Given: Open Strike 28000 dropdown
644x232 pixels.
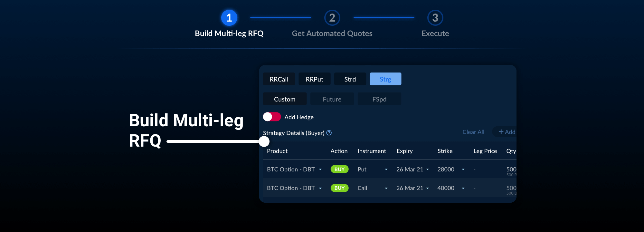Looking at the screenshot, I should coord(463,169).
